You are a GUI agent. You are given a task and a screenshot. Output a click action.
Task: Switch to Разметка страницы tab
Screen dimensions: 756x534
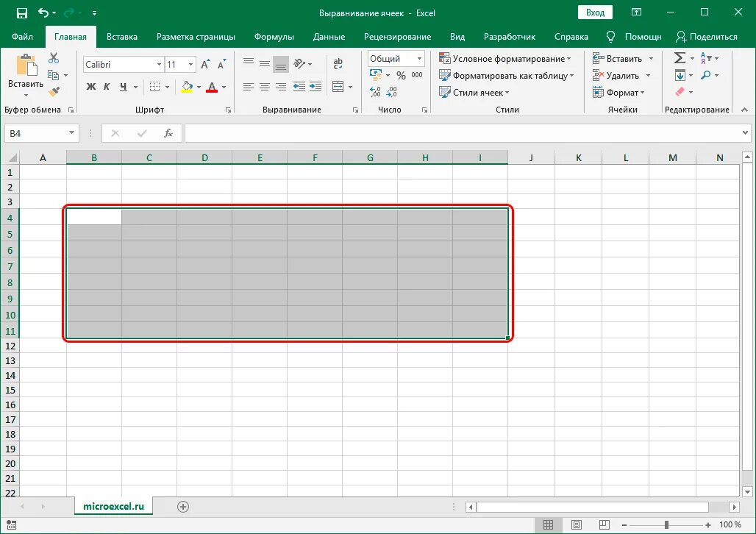pyautogui.click(x=196, y=37)
